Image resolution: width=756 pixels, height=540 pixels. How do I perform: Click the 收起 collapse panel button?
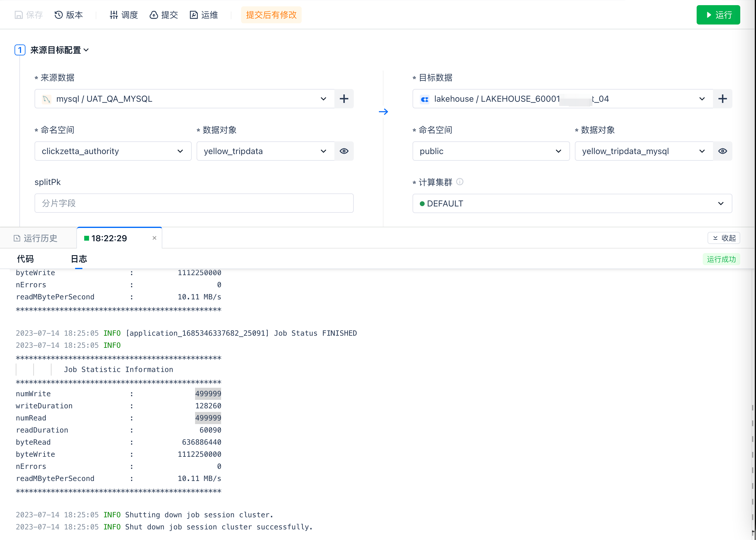click(723, 238)
